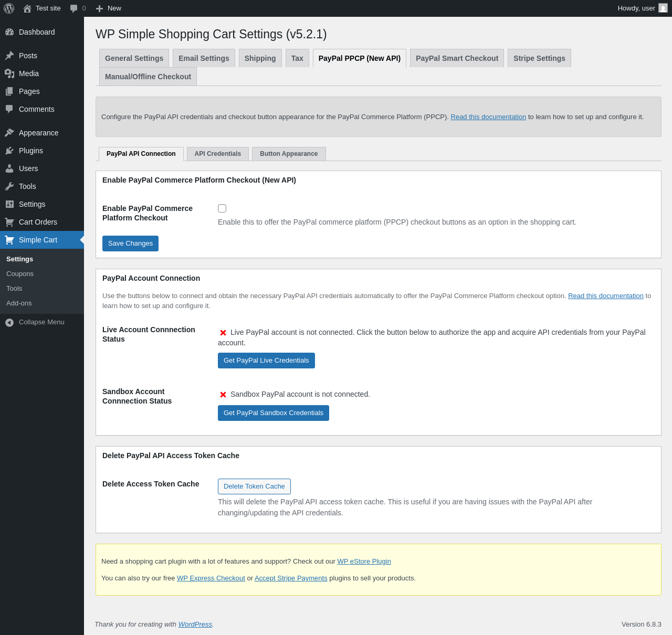Click the Dashboard gauge icon

tap(9, 32)
